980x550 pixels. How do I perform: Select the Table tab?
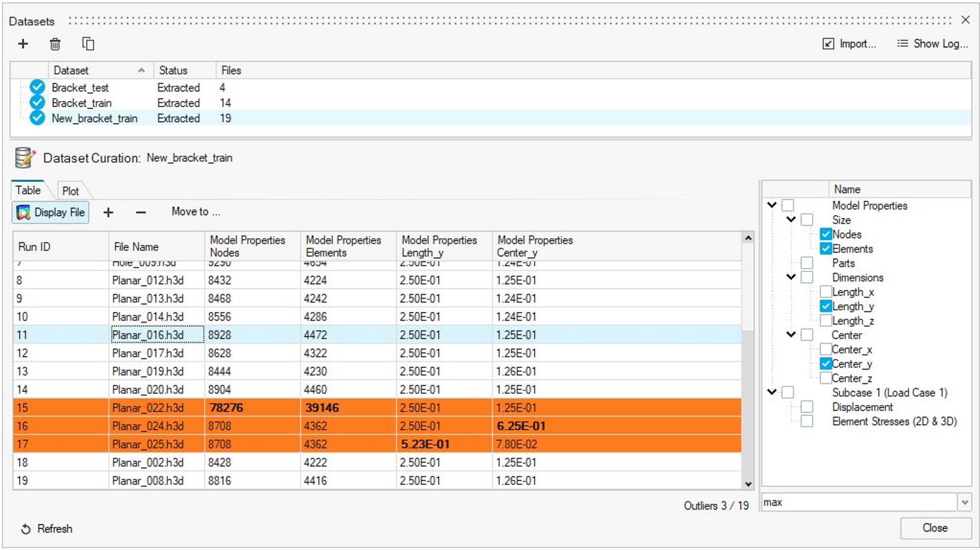[x=28, y=190]
